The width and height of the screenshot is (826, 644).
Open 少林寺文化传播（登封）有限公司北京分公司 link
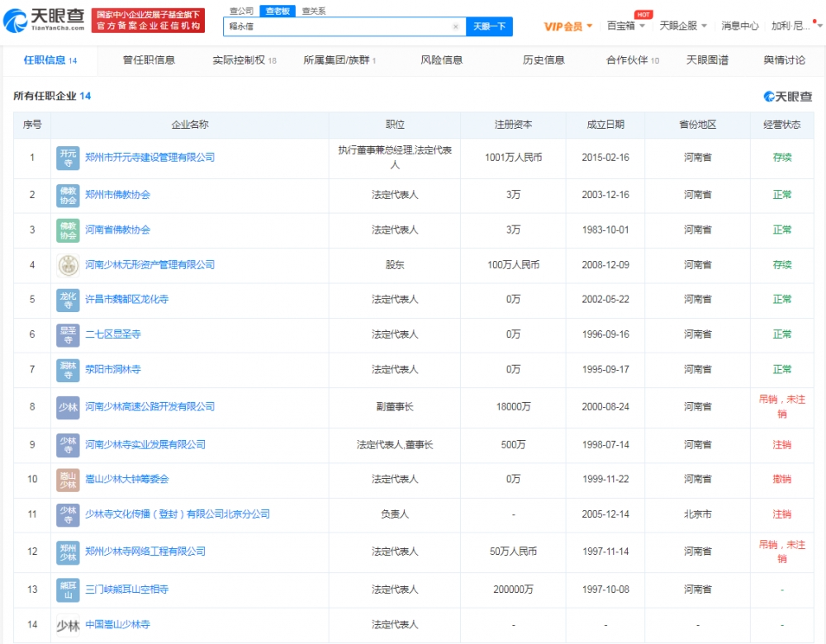coord(178,514)
